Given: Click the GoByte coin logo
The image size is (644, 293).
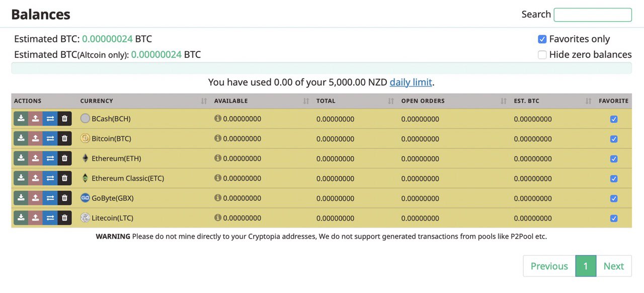Looking at the screenshot, I should 85,198.
